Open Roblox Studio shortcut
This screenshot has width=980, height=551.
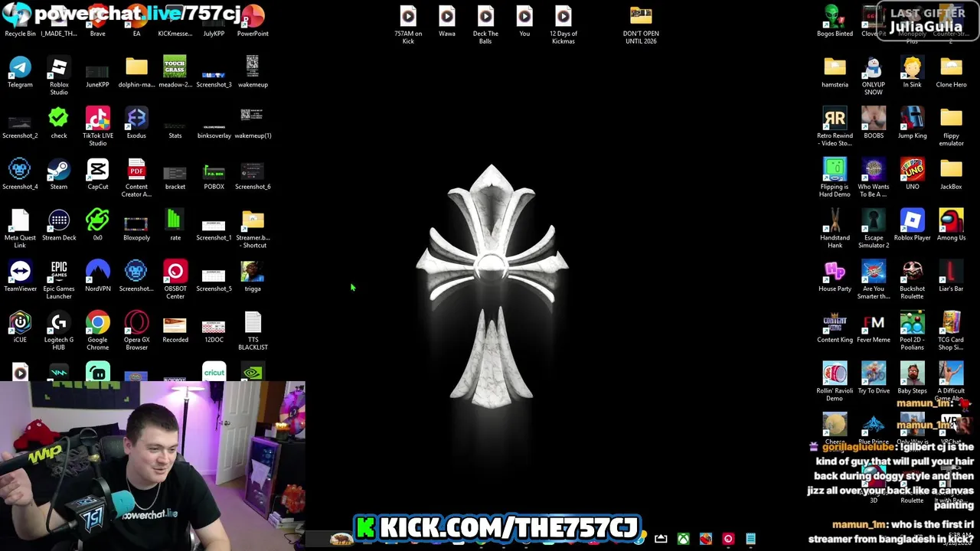point(59,76)
